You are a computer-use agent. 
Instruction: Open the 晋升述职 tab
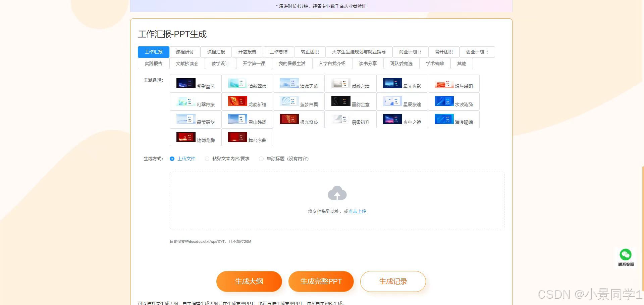click(x=444, y=52)
